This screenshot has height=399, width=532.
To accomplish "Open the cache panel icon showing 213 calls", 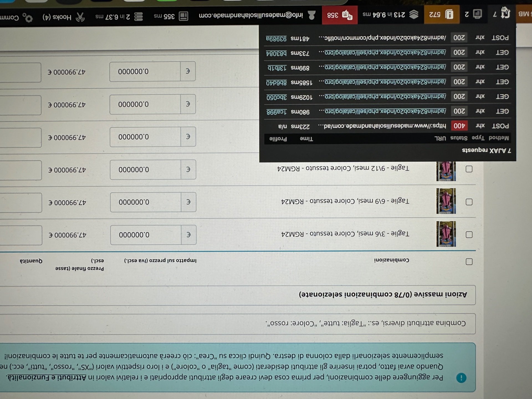I will click(x=414, y=14).
